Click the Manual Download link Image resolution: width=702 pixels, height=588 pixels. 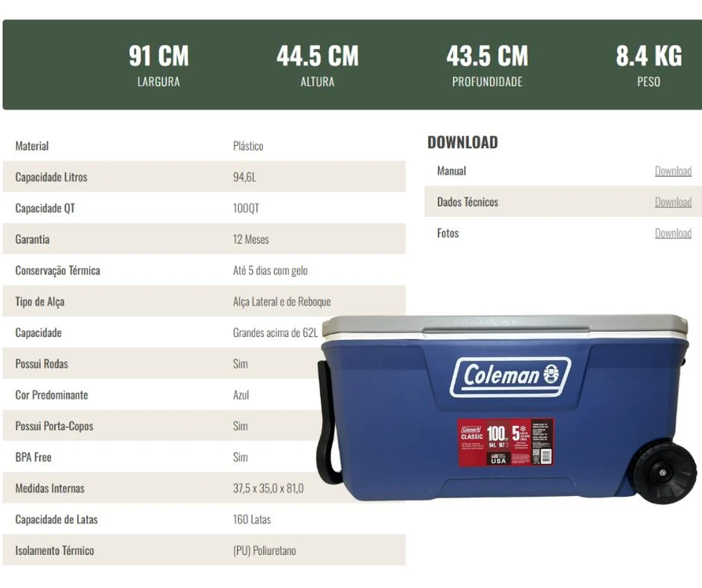tap(673, 171)
